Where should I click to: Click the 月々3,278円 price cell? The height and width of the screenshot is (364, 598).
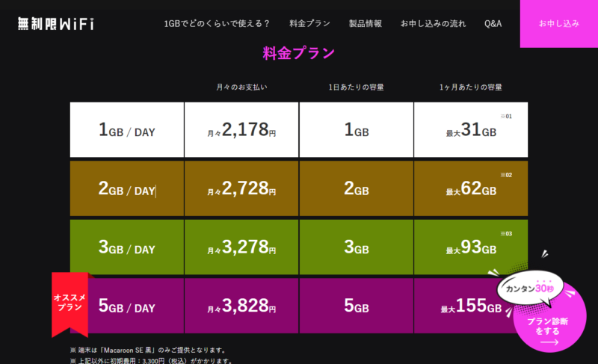pyautogui.click(x=241, y=247)
